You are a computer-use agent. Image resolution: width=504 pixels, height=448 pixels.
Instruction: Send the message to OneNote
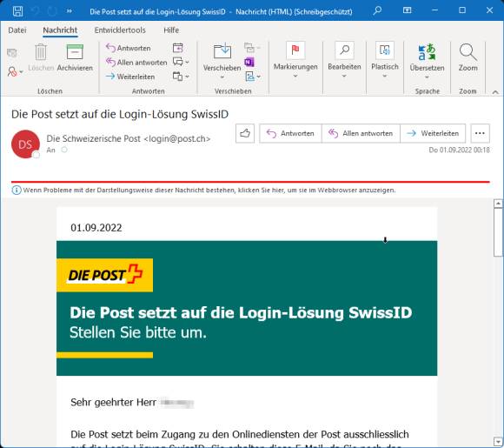(249, 62)
